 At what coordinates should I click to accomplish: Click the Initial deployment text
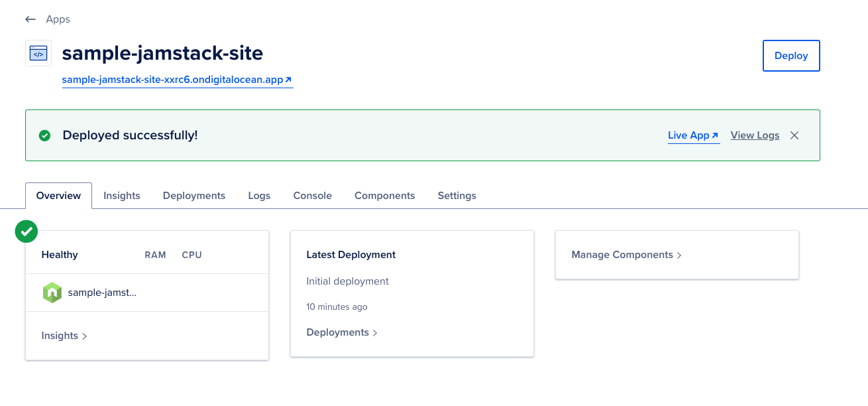pyautogui.click(x=348, y=281)
